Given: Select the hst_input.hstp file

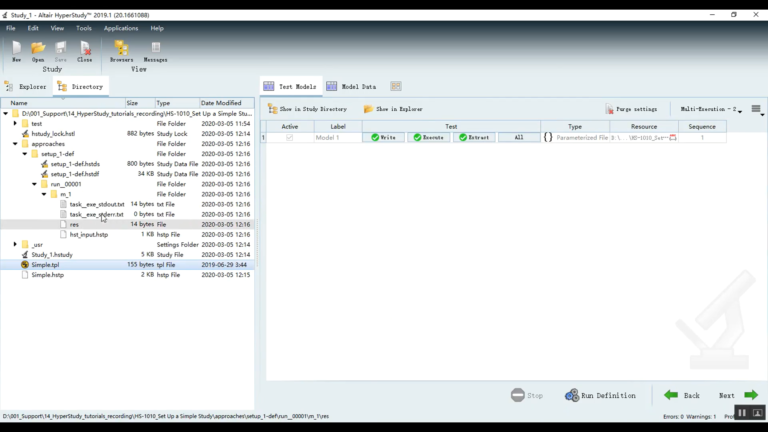Looking at the screenshot, I should 89,235.
